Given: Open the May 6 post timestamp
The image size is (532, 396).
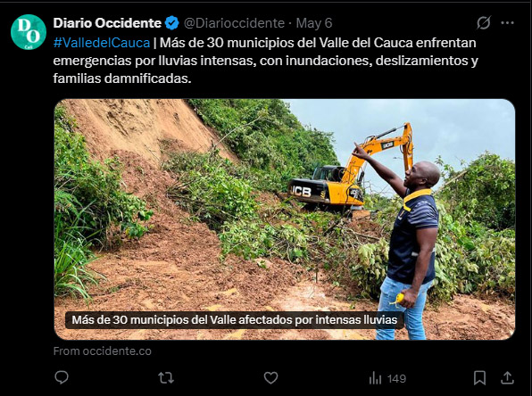Looking at the screenshot, I should tap(314, 23).
